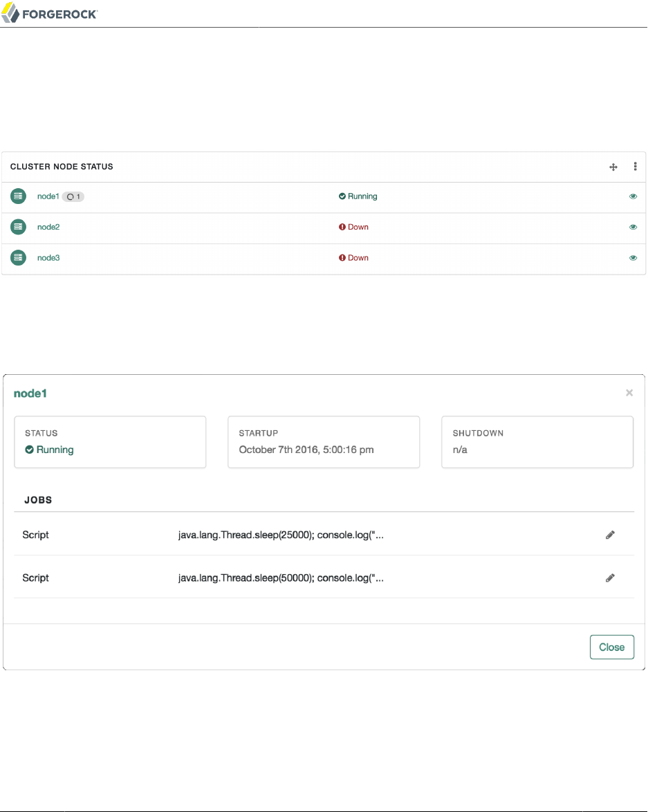648x812 pixels.
Task: Click the Running status in node1 dialog
Action: pos(50,450)
